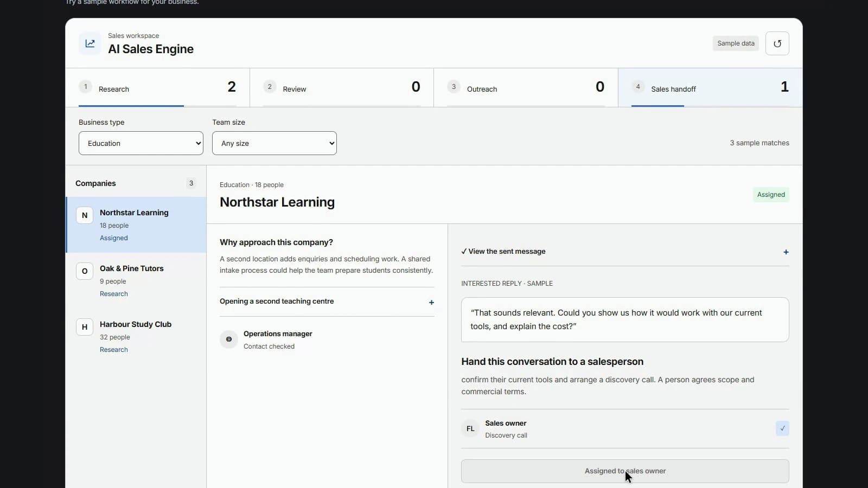
Task: Reset the sample workflow with the refresh icon
Action: tap(777, 43)
